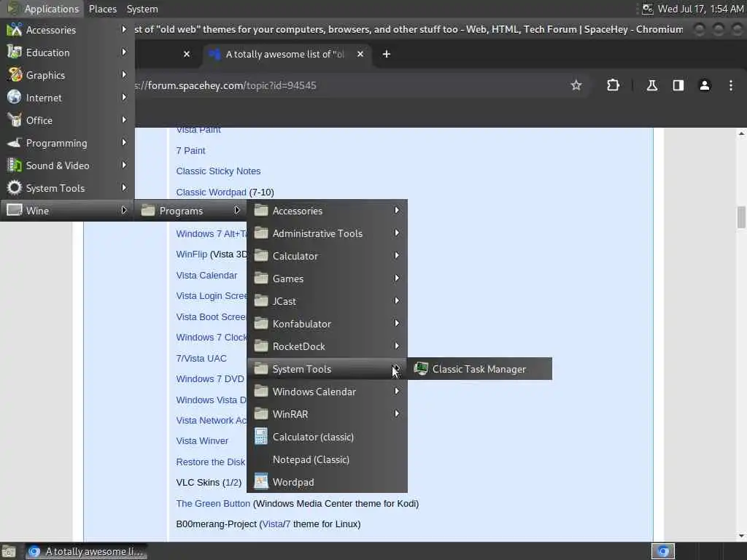Image resolution: width=747 pixels, height=560 pixels.
Task: Launch Calculator (classic) entry
Action: click(327, 437)
